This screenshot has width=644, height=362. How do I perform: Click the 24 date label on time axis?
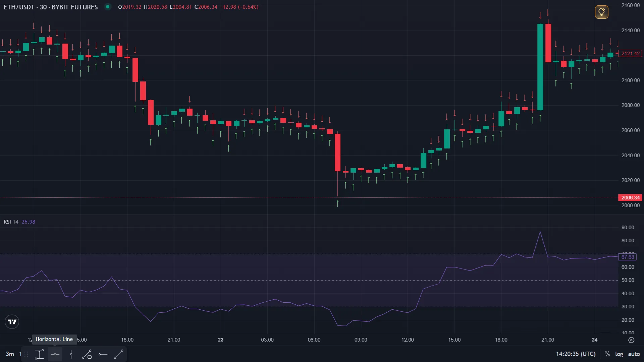click(x=594, y=340)
